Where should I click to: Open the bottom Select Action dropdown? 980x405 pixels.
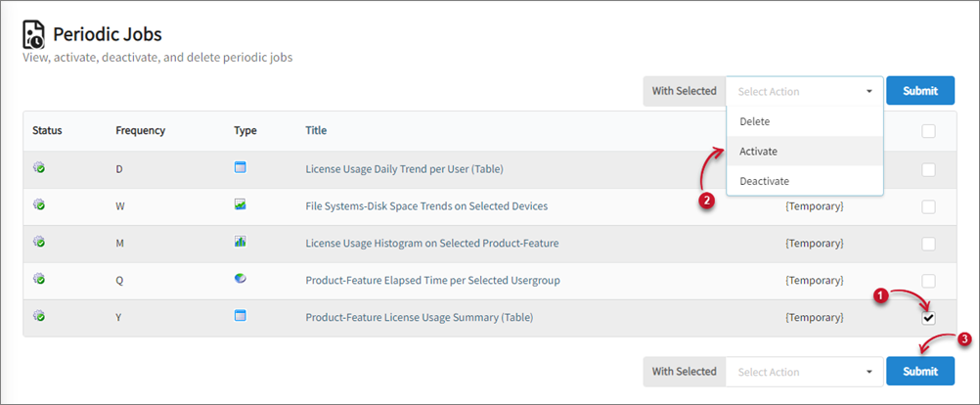tap(804, 372)
